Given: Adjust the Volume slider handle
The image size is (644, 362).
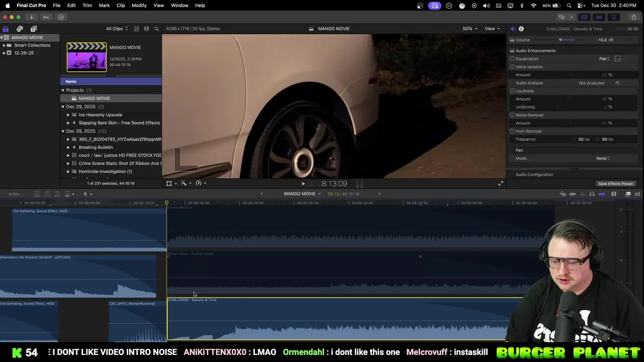Looking at the screenshot, I should (x=560, y=40).
